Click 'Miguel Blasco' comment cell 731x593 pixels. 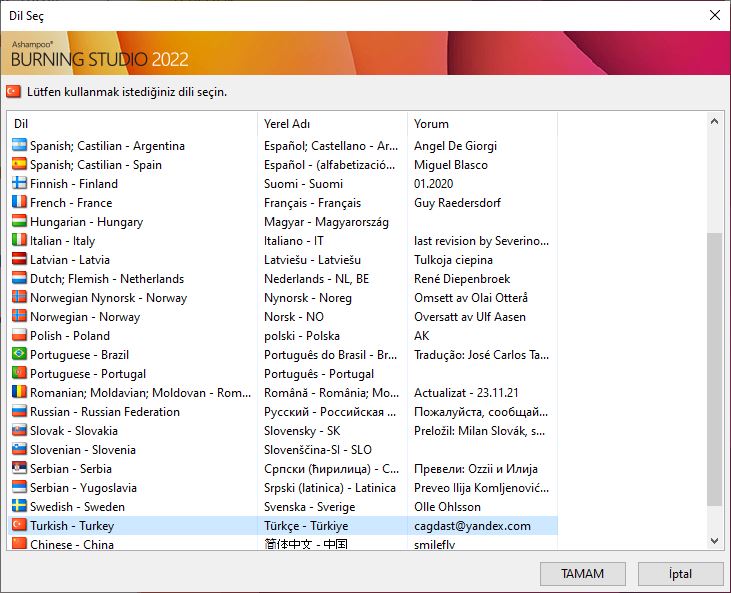[451, 165]
